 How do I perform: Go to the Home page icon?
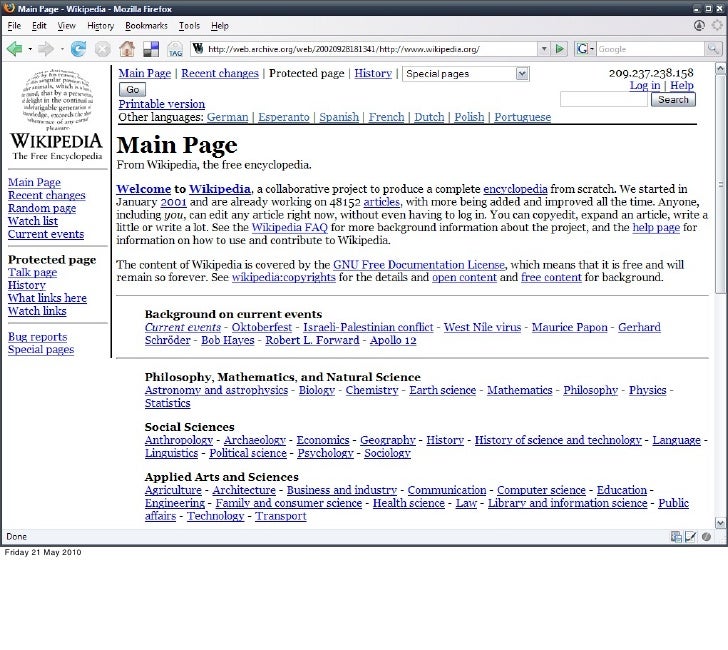[127, 49]
